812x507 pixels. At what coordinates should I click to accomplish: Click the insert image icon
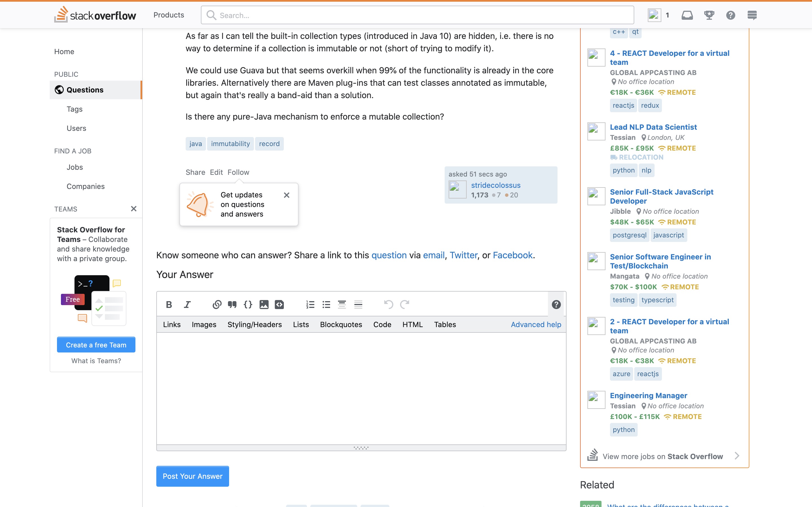pos(264,305)
